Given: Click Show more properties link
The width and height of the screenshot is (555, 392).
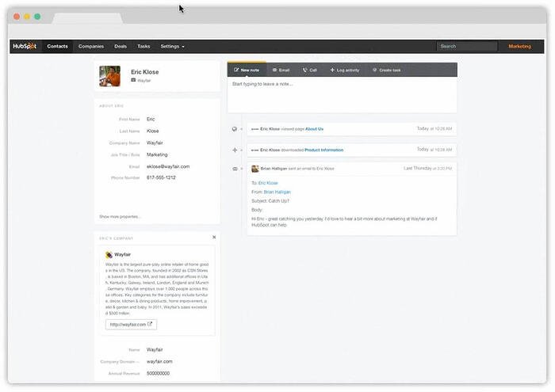Looking at the screenshot, I should [120, 216].
